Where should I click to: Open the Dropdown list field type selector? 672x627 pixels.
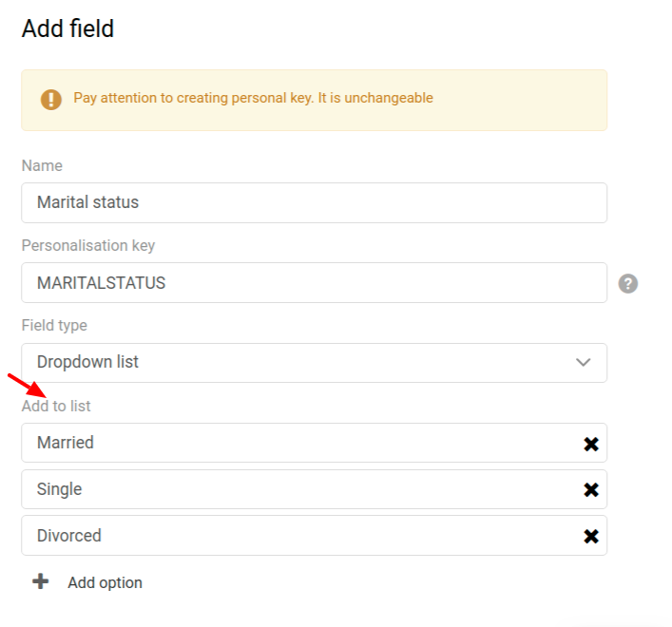(x=315, y=363)
